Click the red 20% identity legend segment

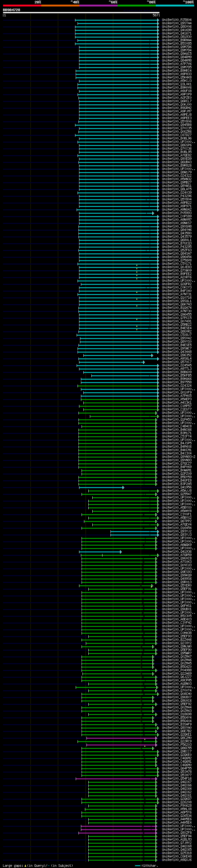pos(22,6)
